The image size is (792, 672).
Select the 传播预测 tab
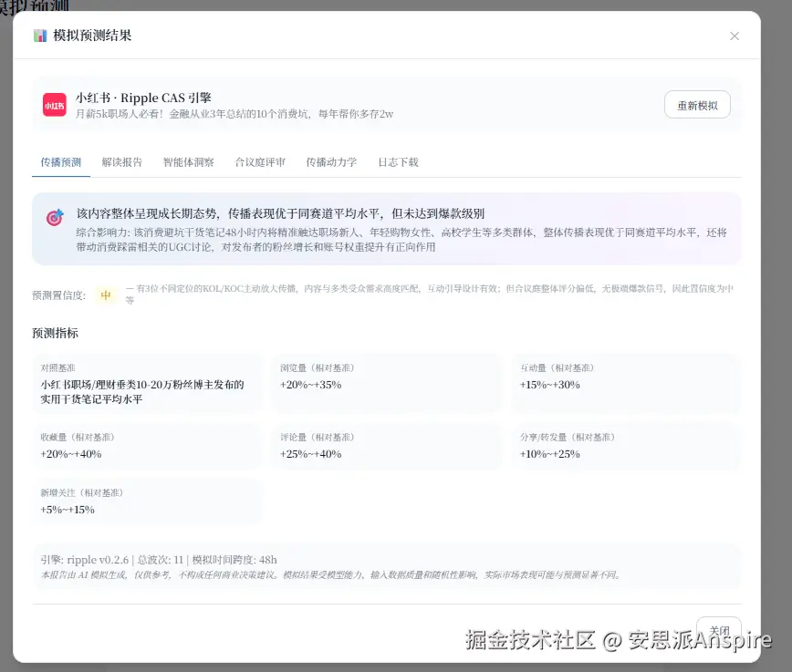pos(60,162)
